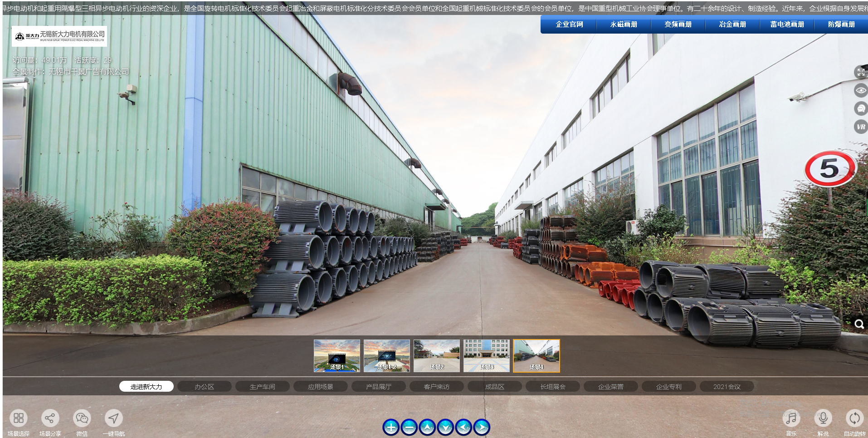Toggle the 解说 narration microphone
This screenshot has width=868, height=438.
823,418
